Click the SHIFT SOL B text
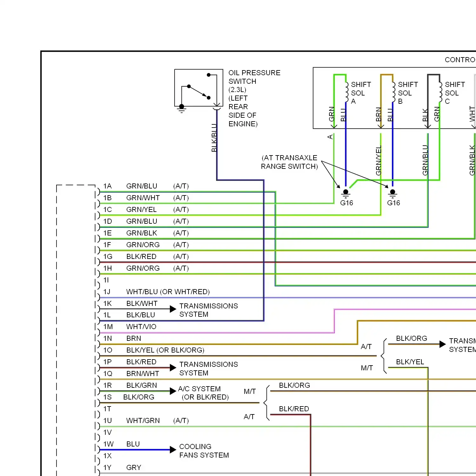 (x=408, y=93)
